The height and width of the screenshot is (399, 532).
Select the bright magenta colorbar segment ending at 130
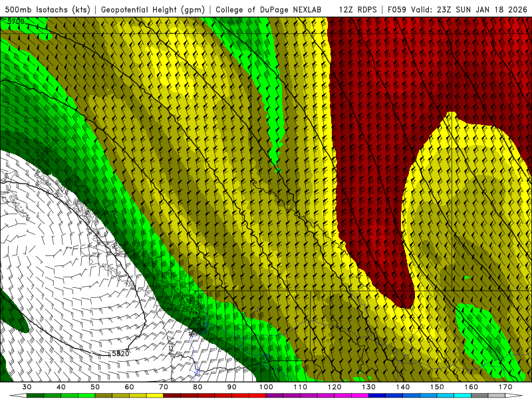360,396
